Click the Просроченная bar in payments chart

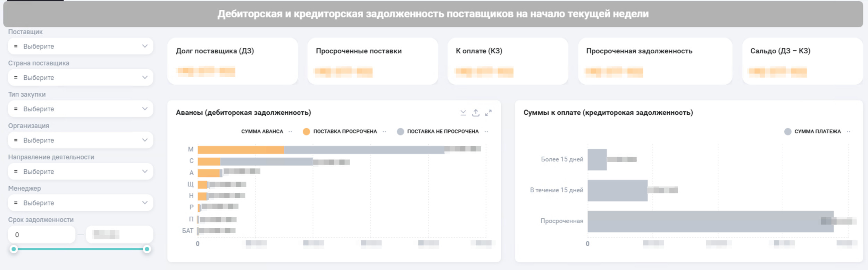coord(711,221)
